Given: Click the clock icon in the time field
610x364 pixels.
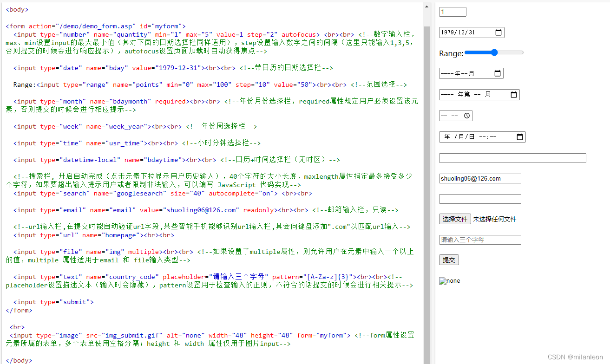Looking at the screenshot, I should click(x=467, y=116).
